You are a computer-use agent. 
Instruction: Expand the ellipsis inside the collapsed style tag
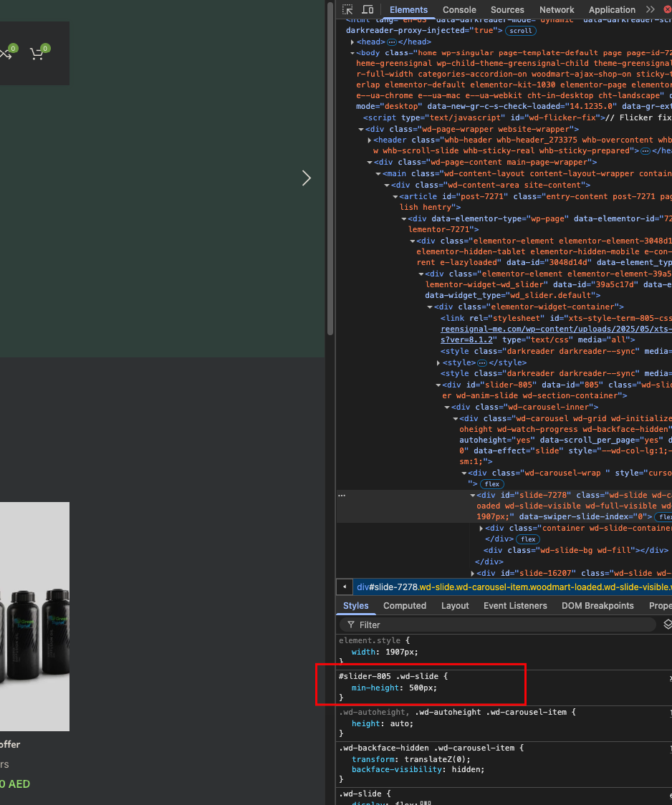(482, 363)
